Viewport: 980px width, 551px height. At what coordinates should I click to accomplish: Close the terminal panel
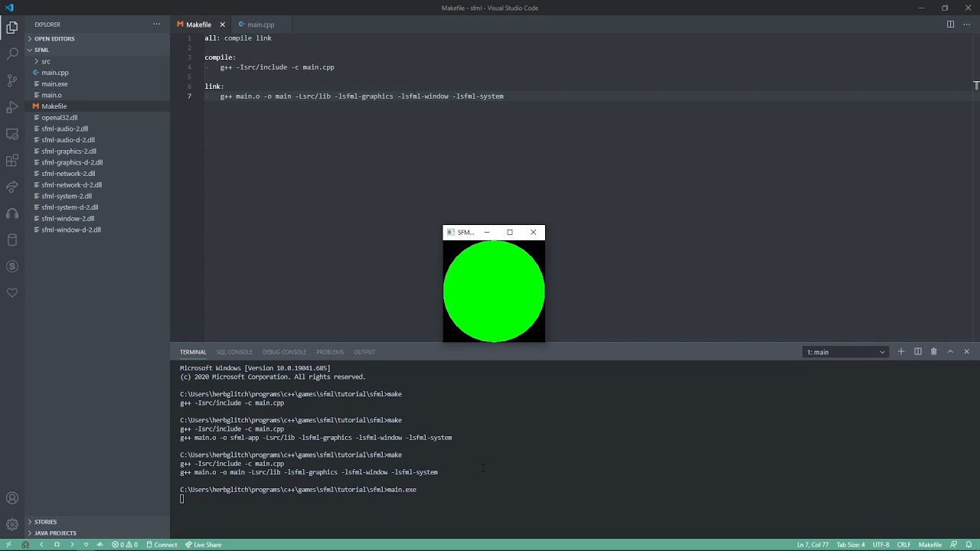click(966, 352)
